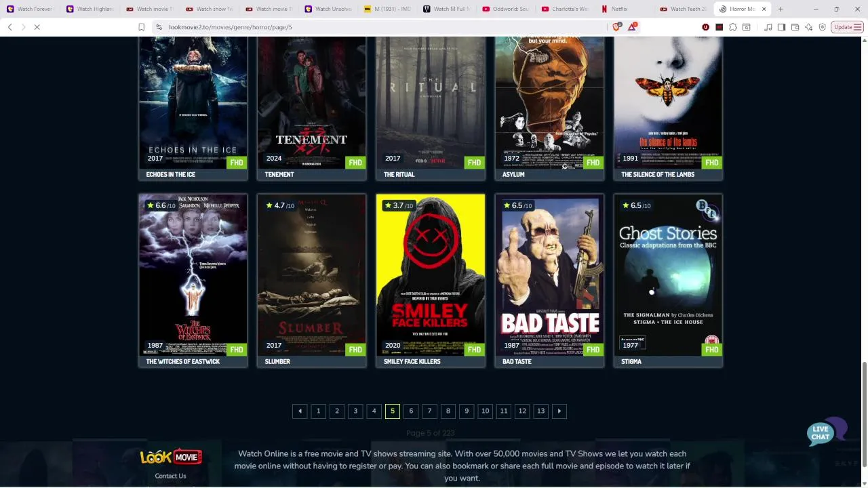Switch to the Watch Unsolved tab
This screenshot has width=868, height=488.
(328, 9)
